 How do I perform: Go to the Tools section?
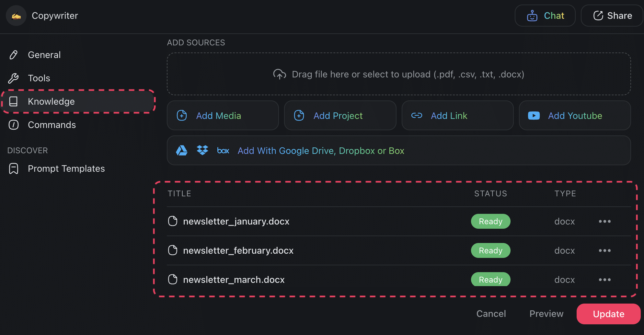39,78
